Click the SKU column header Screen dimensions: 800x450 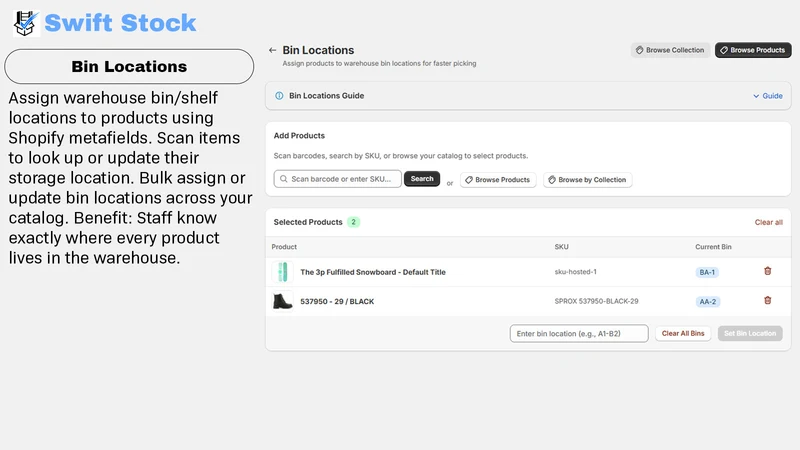click(x=561, y=247)
